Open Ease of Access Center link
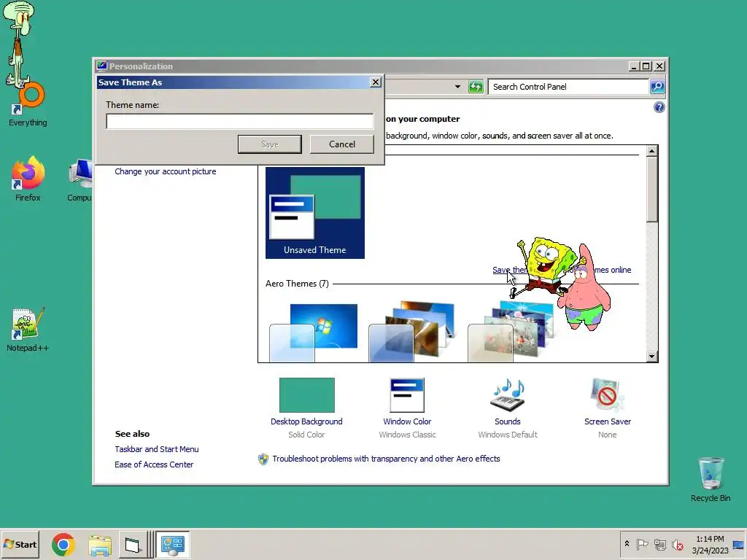Image resolution: width=747 pixels, height=560 pixels. (154, 464)
